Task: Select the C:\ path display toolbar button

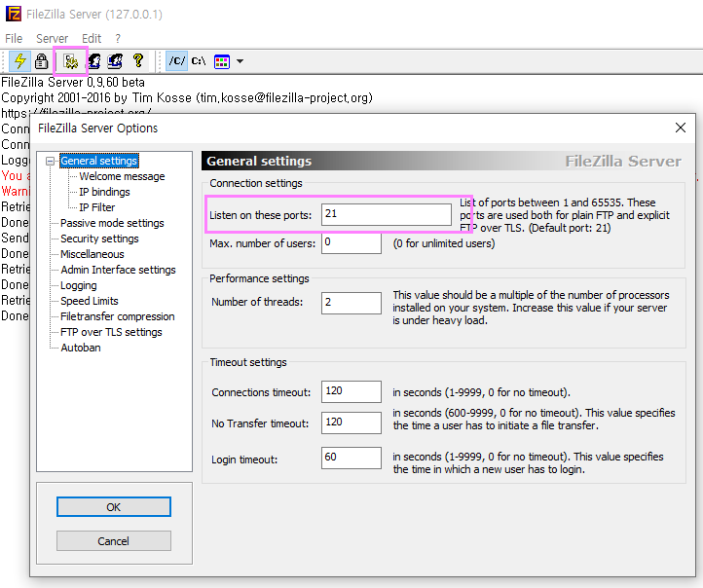Action: tap(199, 61)
